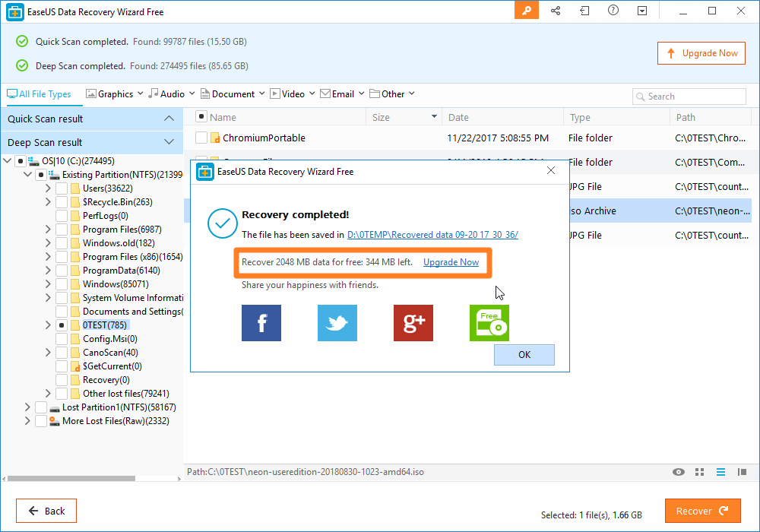Image resolution: width=760 pixels, height=532 pixels.
Task: Click the Upgrade Now button at top right
Action: click(x=701, y=53)
